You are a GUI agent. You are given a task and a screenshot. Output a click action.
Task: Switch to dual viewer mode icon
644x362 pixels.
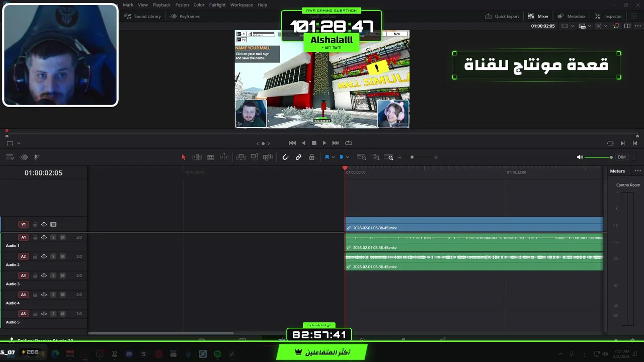(627, 26)
